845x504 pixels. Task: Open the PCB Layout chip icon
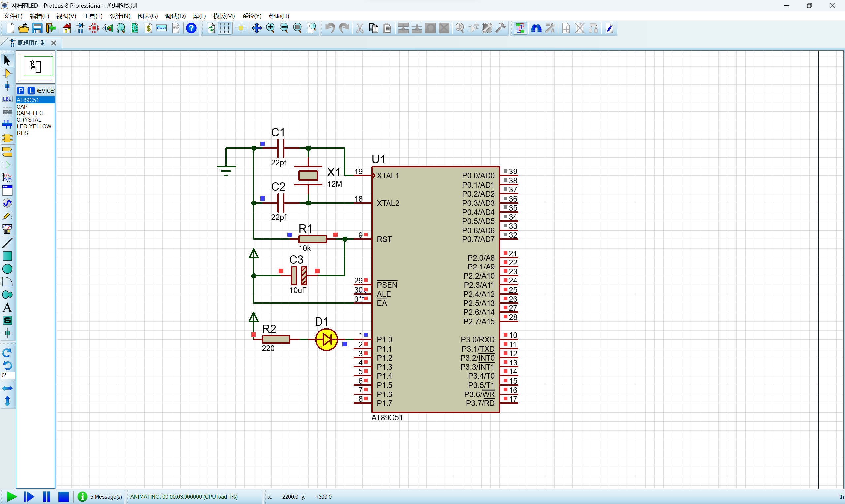[94, 28]
